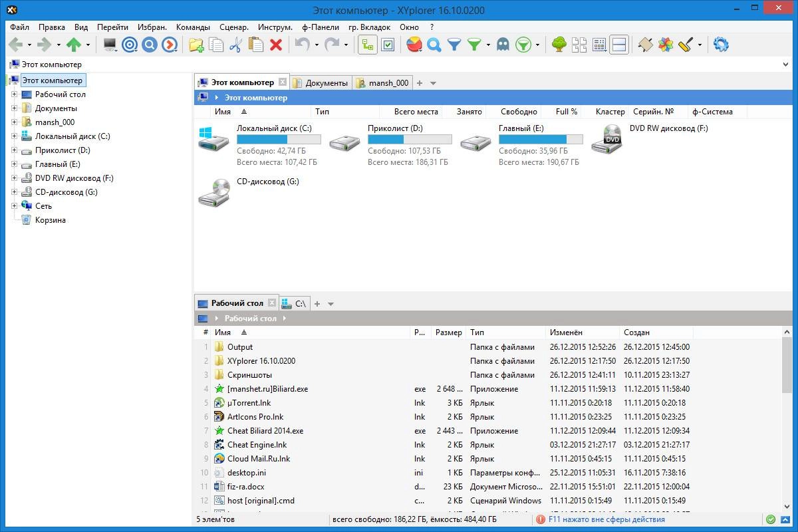Expand Документы tree node

[14, 108]
